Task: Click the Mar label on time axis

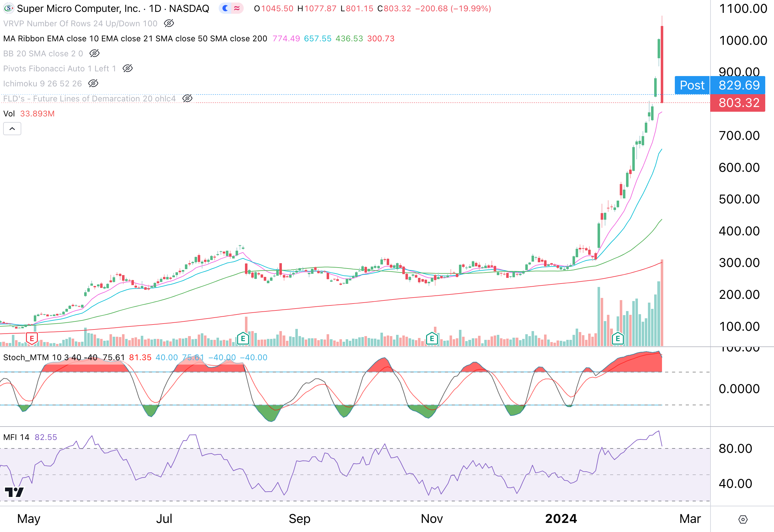Action: [690, 519]
